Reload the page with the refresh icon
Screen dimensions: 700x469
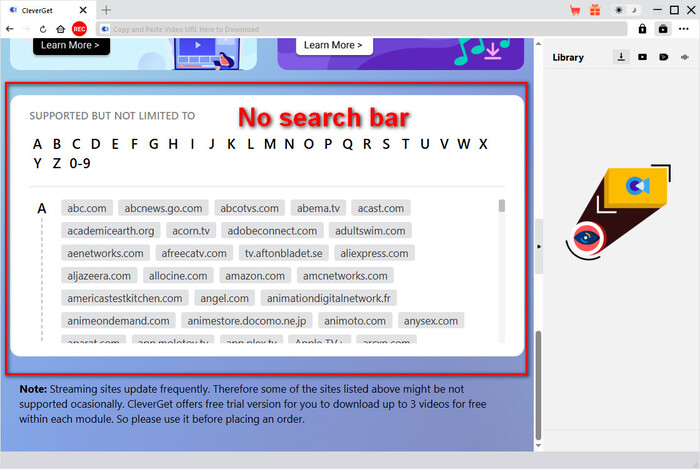coord(43,29)
